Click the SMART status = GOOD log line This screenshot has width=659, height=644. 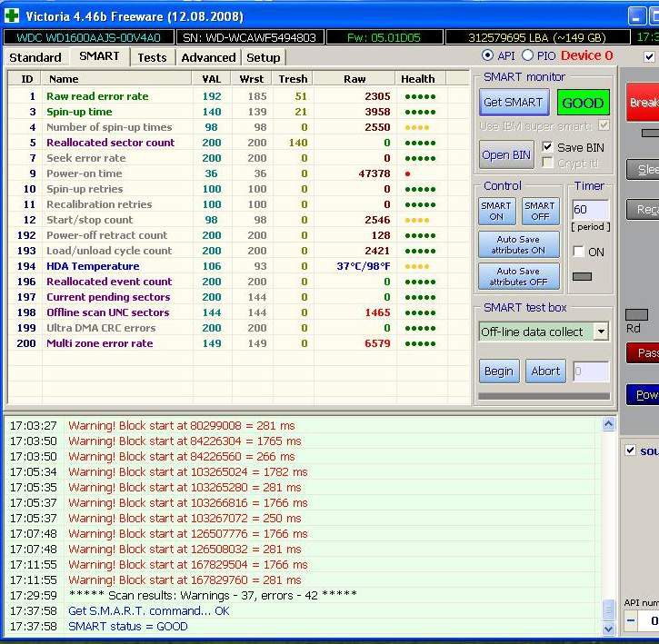point(128,627)
